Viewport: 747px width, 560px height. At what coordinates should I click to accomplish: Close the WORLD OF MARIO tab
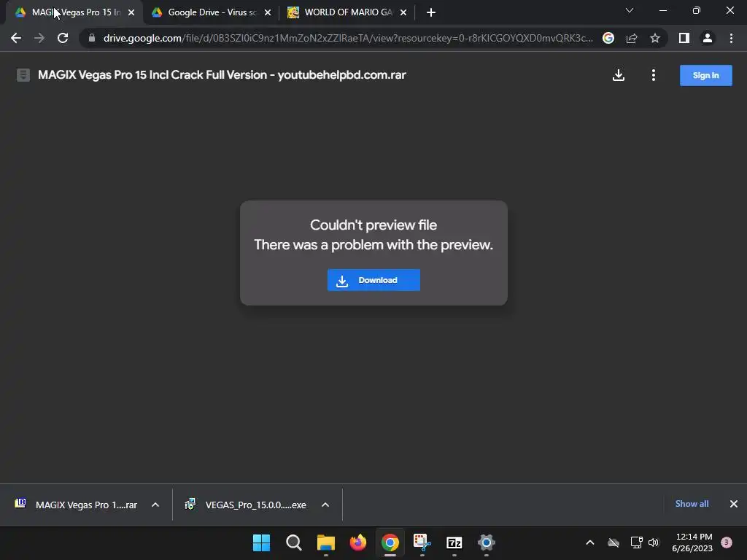tap(403, 12)
